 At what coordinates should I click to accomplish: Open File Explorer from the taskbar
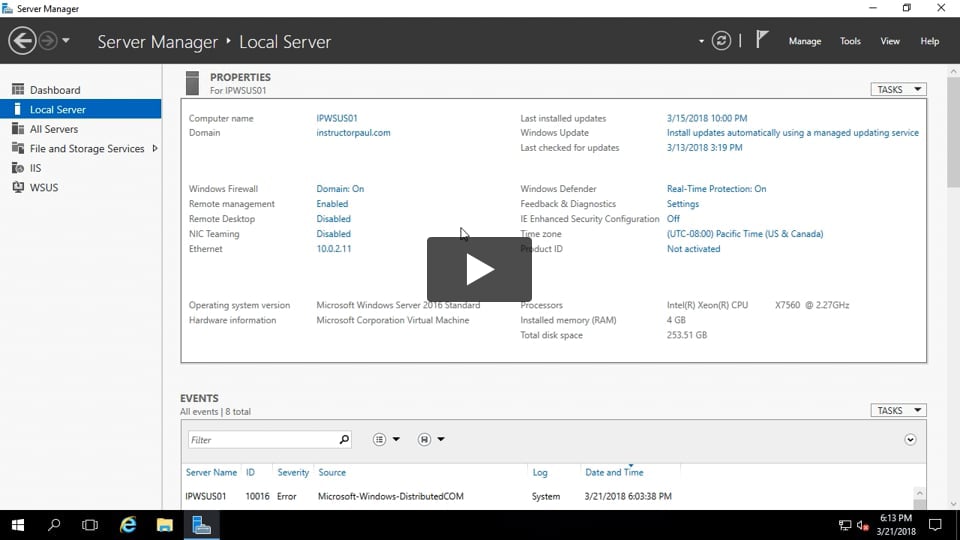point(165,525)
